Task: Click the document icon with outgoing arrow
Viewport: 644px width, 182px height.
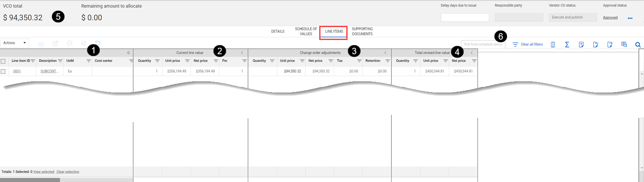Action: coord(610,44)
